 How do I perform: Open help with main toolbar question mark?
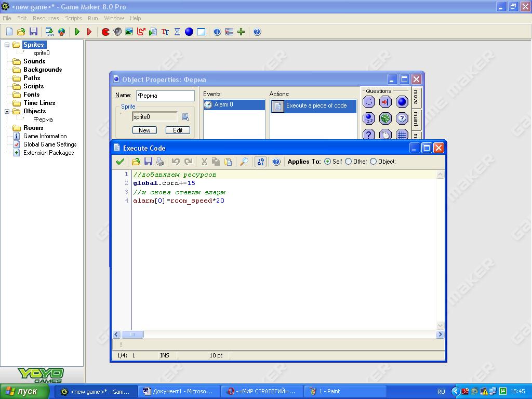pyautogui.click(x=257, y=32)
